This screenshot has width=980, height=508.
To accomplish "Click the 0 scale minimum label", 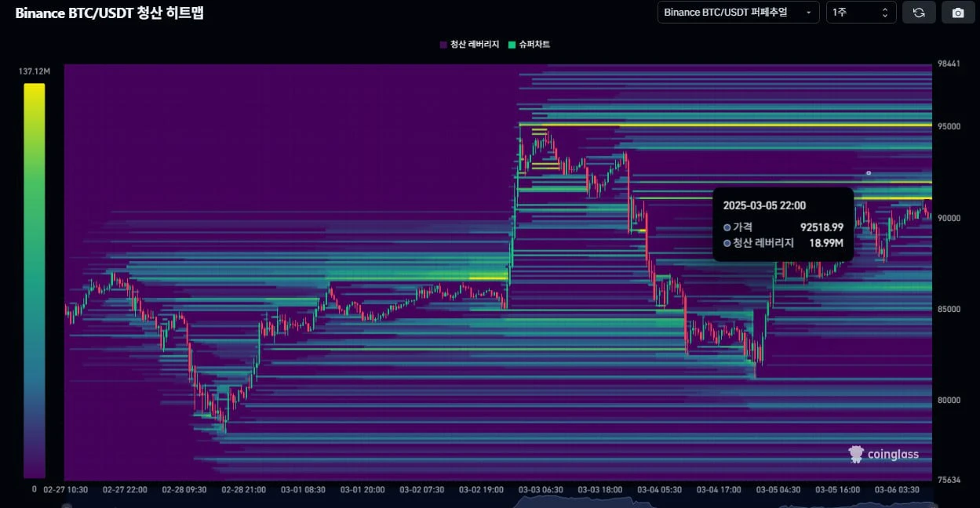I will pos(34,488).
